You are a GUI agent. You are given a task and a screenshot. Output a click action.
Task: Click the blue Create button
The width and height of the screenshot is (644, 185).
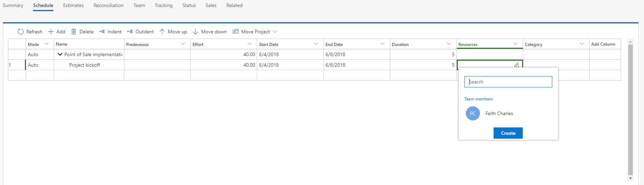pos(508,133)
